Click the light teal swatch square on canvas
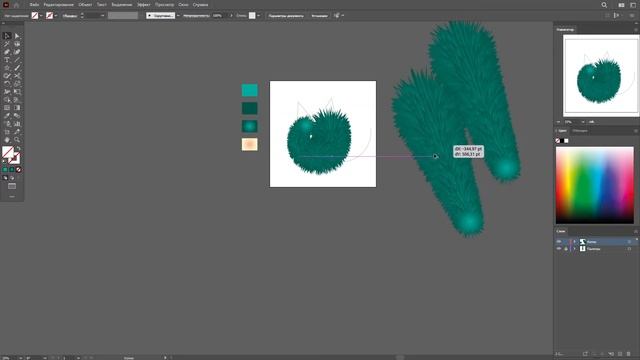 click(x=249, y=90)
